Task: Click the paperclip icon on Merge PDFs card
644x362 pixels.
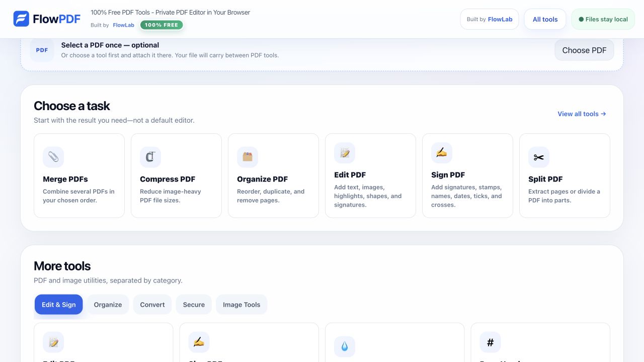Action: pos(53,157)
